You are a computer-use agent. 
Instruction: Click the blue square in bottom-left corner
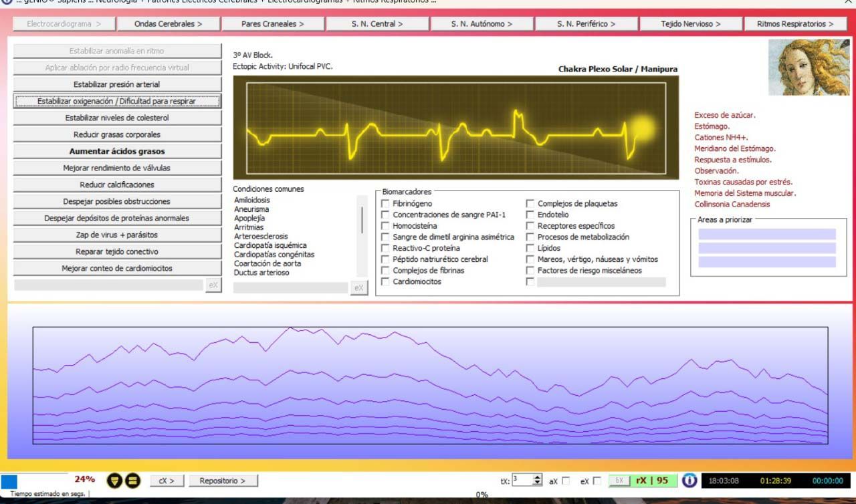pos(9,481)
